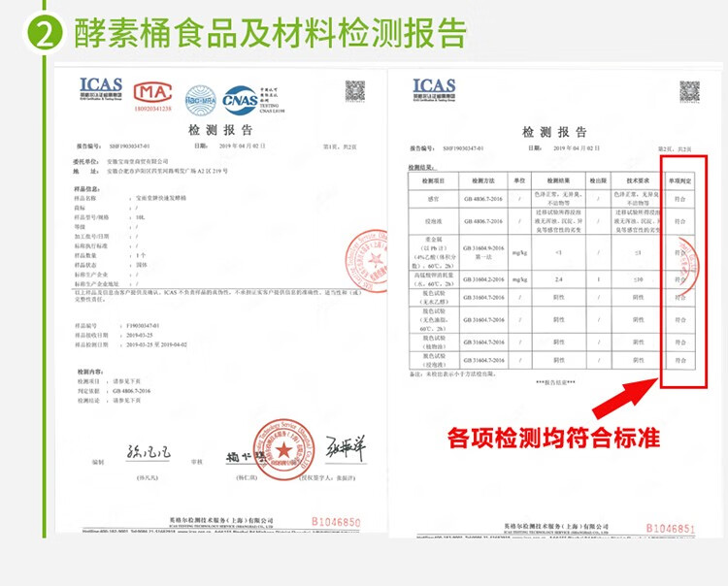Screen dimensions: 728x586
Task: Click the 高锰酸钾消耗量 row label
Action: click(x=434, y=279)
